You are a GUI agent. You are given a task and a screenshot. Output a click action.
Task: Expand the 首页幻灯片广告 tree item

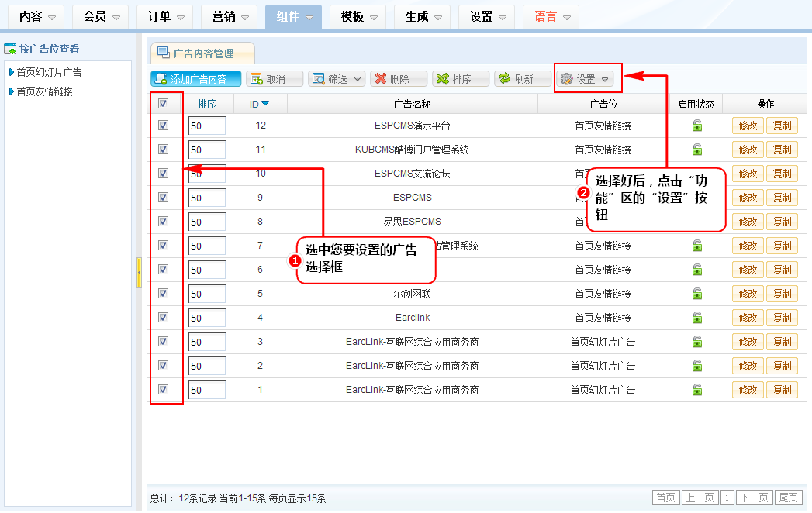(x=11, y=72)
